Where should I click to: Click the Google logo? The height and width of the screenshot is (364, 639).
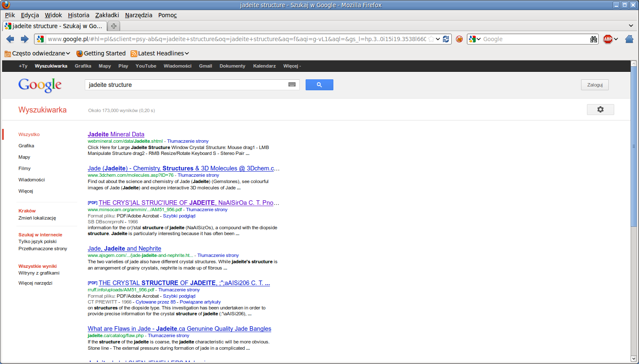point(40,85)
